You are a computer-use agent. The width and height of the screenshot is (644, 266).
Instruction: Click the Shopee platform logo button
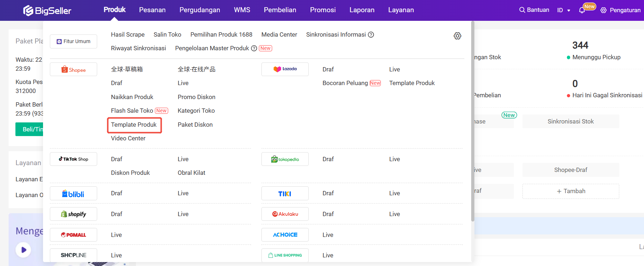point(74,70)
